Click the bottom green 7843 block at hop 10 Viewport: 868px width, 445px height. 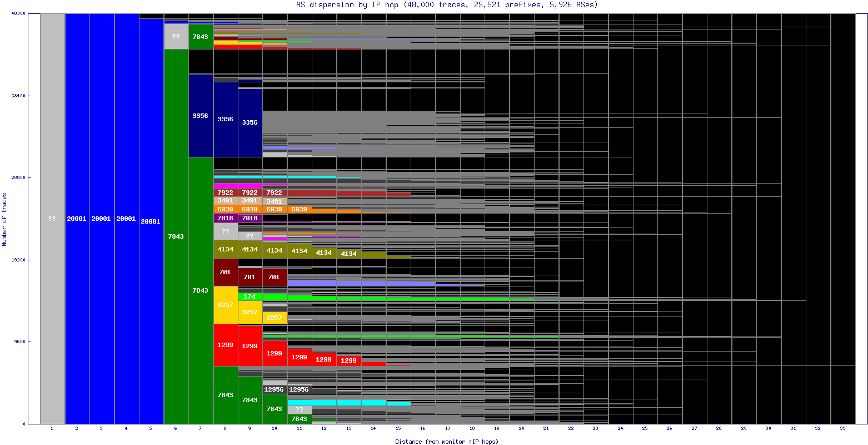tap(275, 409)
